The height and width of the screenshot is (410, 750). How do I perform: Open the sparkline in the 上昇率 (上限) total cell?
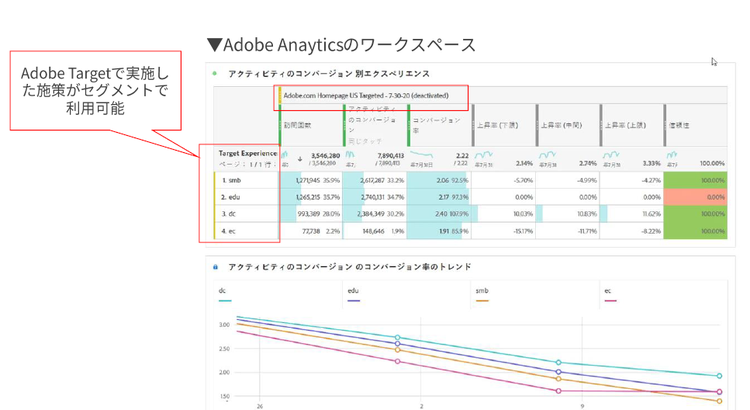pos(611,155)
